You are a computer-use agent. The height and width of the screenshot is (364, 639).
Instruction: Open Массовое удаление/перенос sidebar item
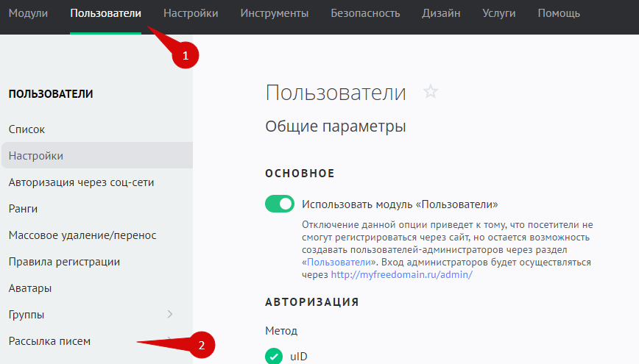82,235
